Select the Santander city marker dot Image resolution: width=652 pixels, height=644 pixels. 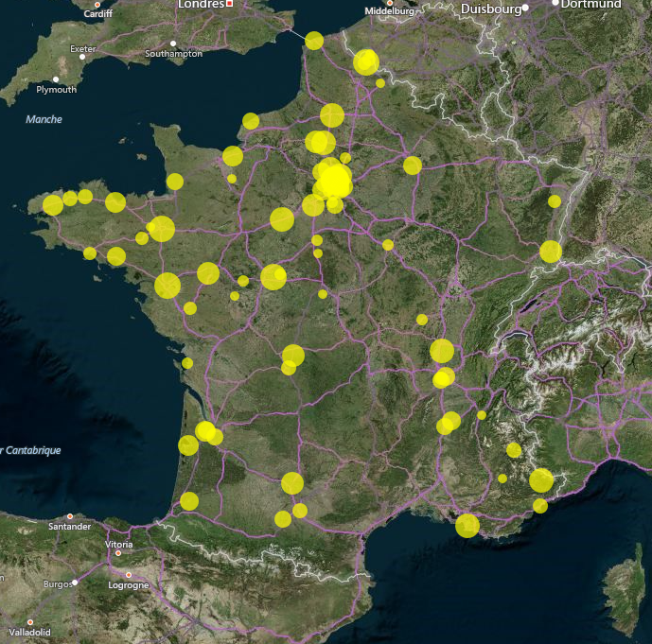(x=70, y=516)
